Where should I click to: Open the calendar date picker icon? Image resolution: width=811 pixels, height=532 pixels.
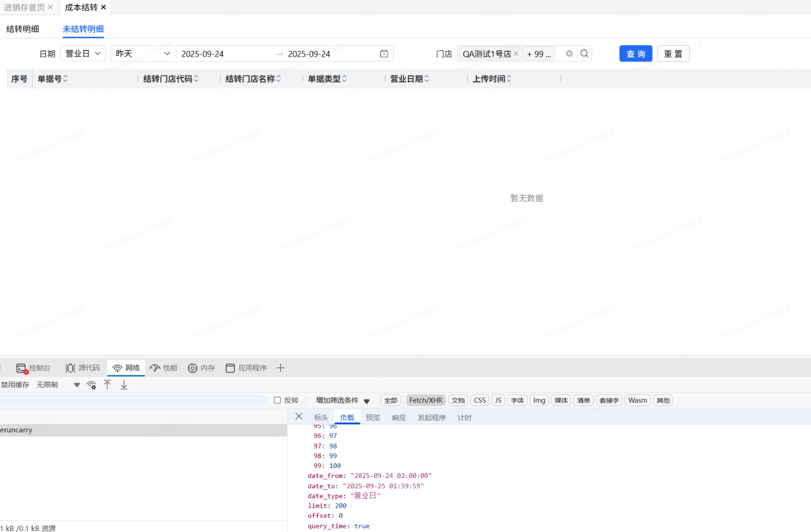pyautogui.click(x=384, y=54)
